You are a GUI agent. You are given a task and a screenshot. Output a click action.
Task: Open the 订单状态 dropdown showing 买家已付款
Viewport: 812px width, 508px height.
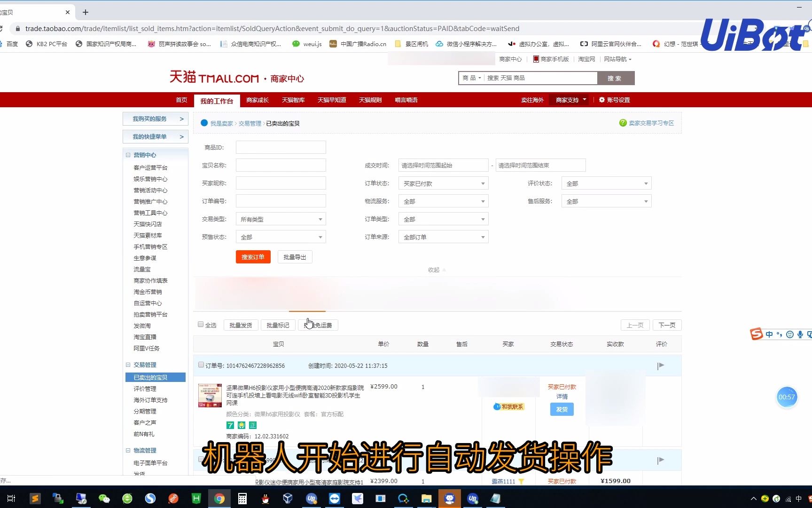coord(443,183)
